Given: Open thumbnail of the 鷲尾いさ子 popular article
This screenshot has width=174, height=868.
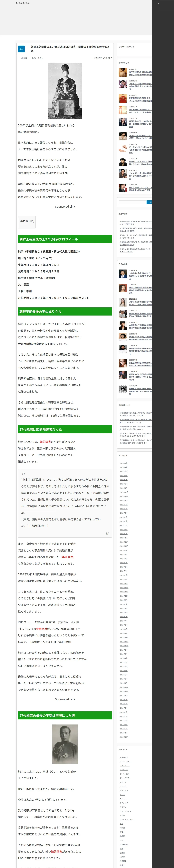Looking at the screenshot, I should (x=123, y=288).
